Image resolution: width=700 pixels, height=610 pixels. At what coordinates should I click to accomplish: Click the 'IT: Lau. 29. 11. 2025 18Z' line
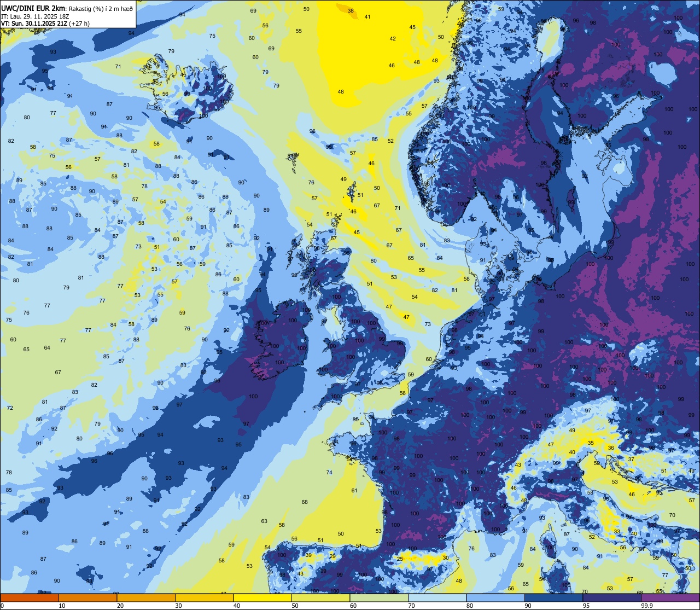35,16
